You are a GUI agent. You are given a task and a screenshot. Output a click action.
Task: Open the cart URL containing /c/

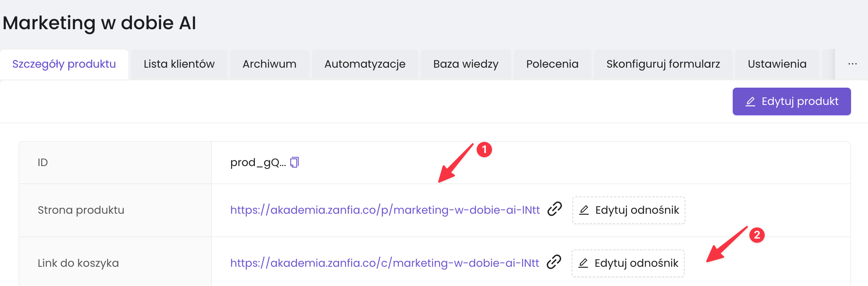384,263
